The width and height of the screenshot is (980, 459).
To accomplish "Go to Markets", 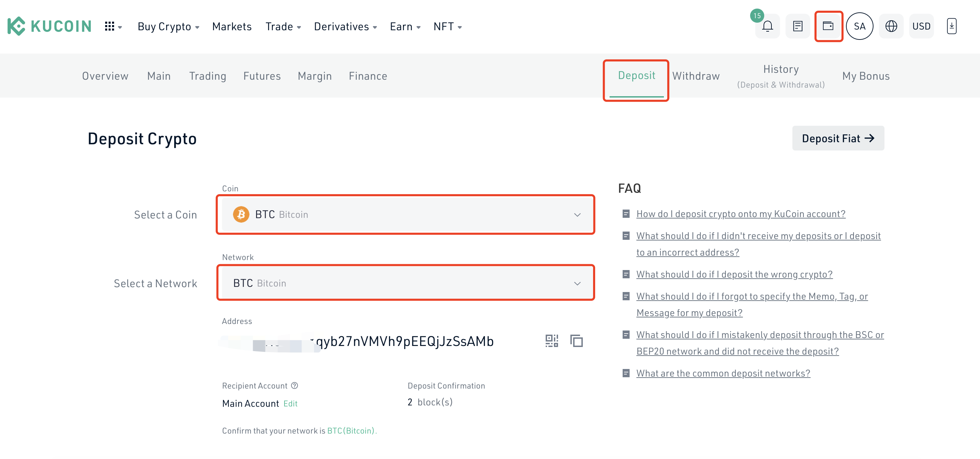I will click(232, 26).
